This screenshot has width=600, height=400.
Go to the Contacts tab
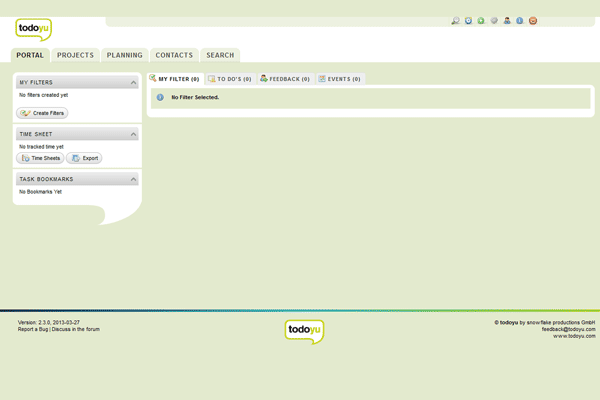pyautogui.click(x=174, y=56)
